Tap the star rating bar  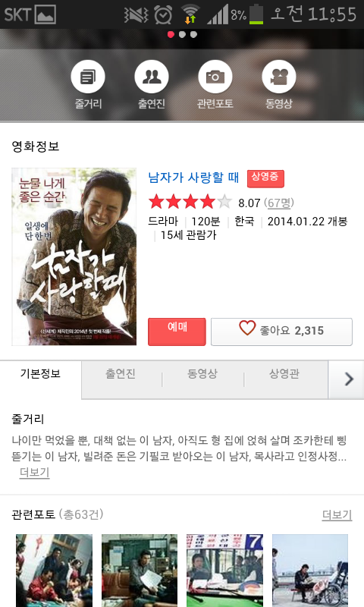(190, 202)
